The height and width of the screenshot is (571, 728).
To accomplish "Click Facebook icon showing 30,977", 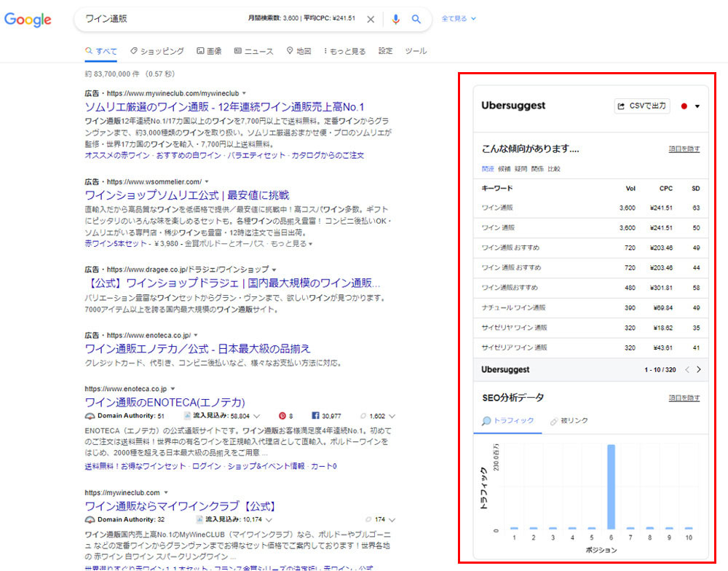I will coord(315,416).
